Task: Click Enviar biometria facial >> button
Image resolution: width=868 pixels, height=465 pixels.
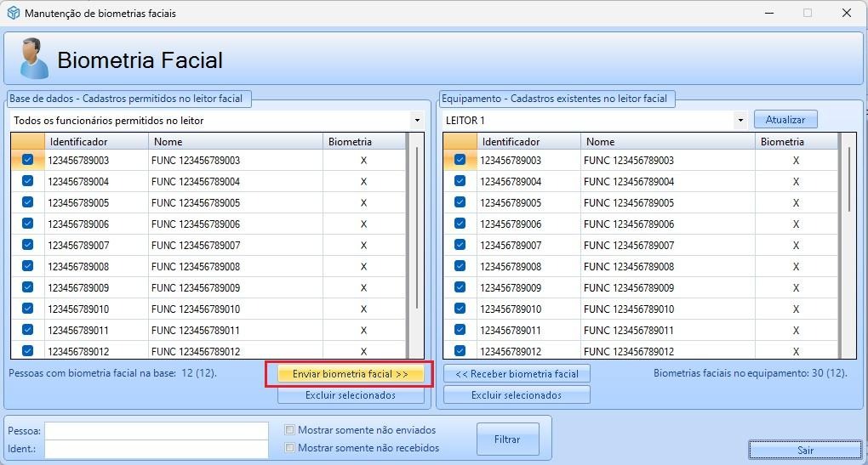Action: (351, 374)
